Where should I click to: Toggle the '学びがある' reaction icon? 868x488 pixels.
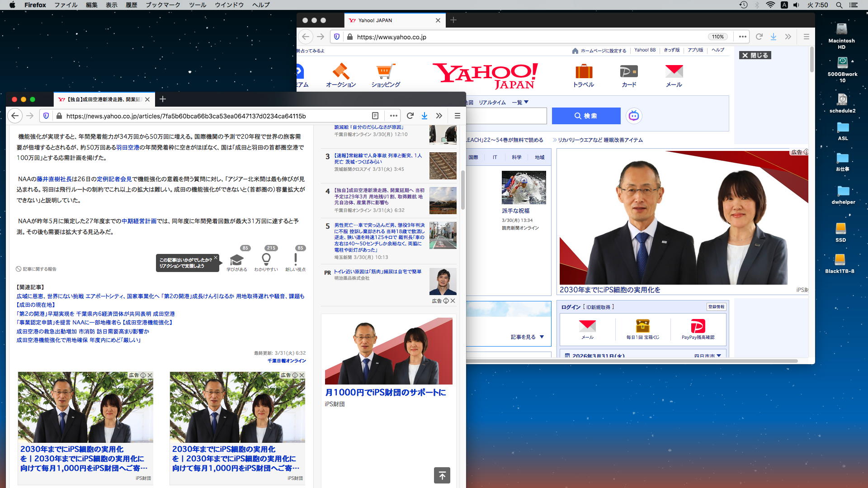click(236, 260)
